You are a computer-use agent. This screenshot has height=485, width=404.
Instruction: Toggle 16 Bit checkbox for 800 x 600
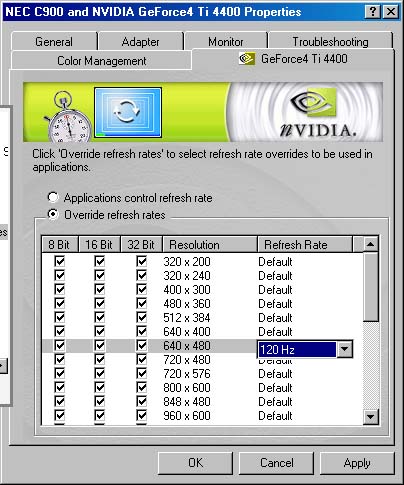100,387
